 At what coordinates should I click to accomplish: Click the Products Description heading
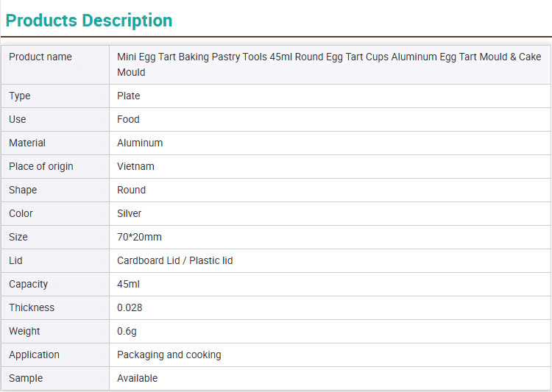pos(89,21)
